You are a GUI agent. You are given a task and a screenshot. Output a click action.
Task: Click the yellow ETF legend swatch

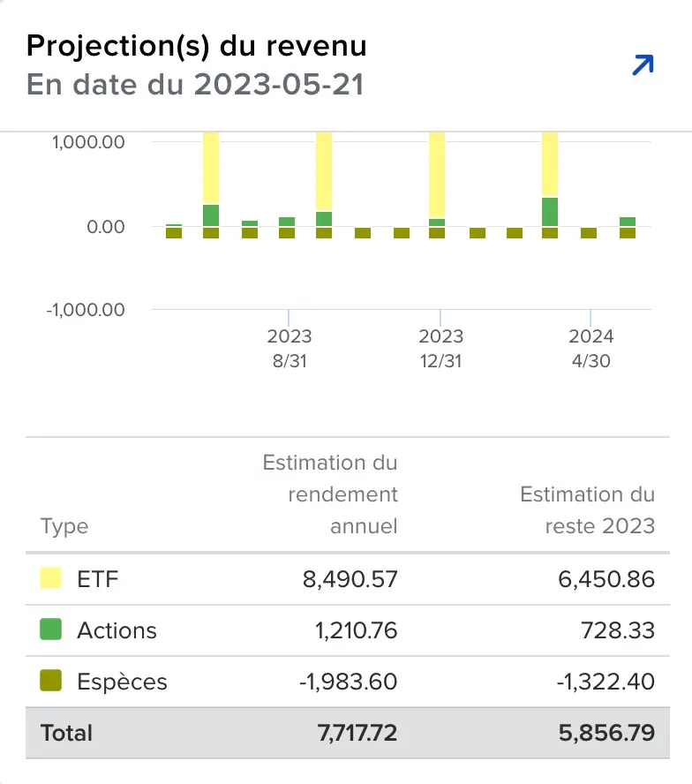(x=50, y=578)
